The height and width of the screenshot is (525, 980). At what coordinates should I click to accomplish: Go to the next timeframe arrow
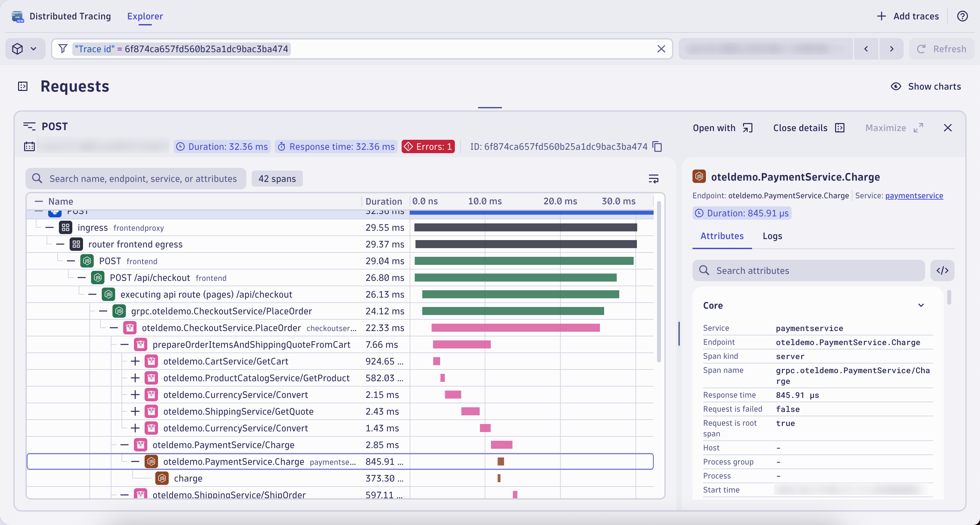pyautogui.click(x=891, y=49)
